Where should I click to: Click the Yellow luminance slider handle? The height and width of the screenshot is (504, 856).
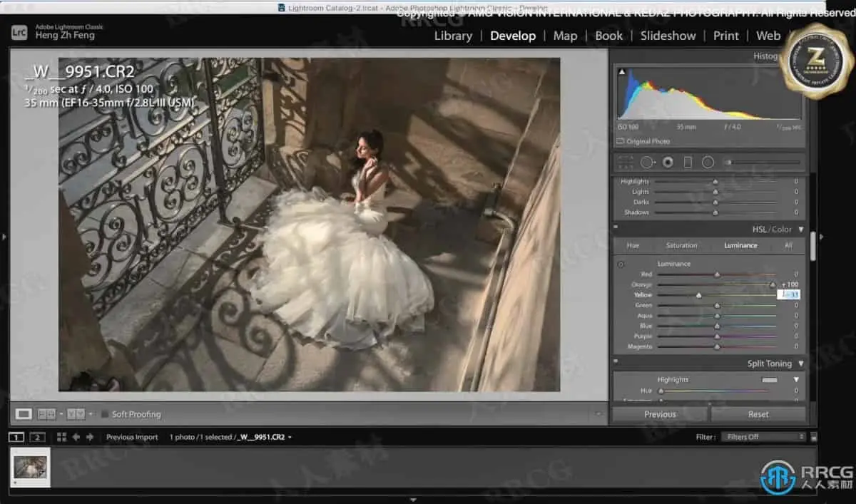coord(698,295)
